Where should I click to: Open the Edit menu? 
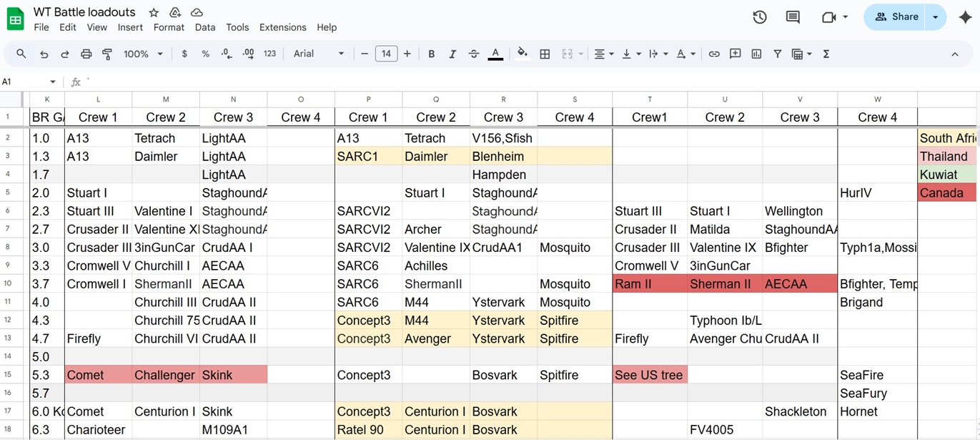(x=68, y=27)
